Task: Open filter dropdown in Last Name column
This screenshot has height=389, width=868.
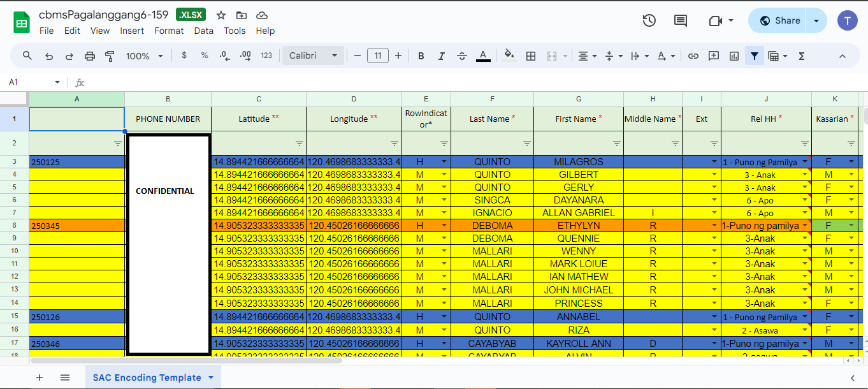Action: tap(527, 143)
